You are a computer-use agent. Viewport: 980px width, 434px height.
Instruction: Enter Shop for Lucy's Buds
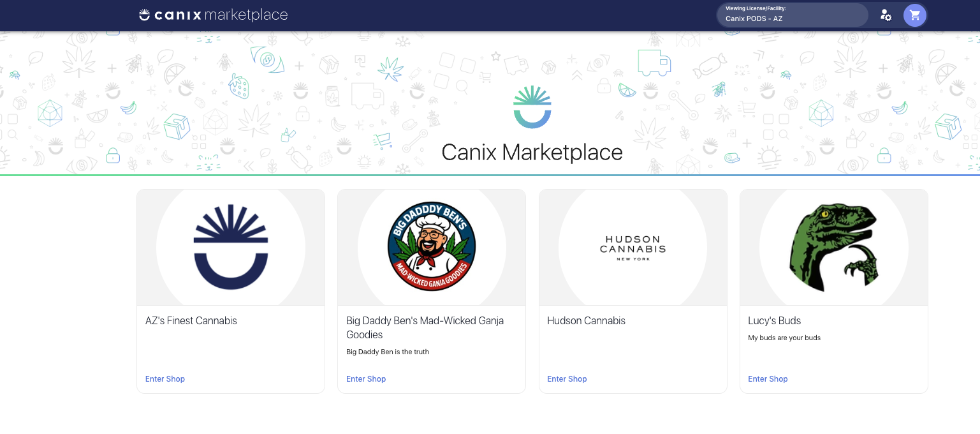[x=768, y=379]
